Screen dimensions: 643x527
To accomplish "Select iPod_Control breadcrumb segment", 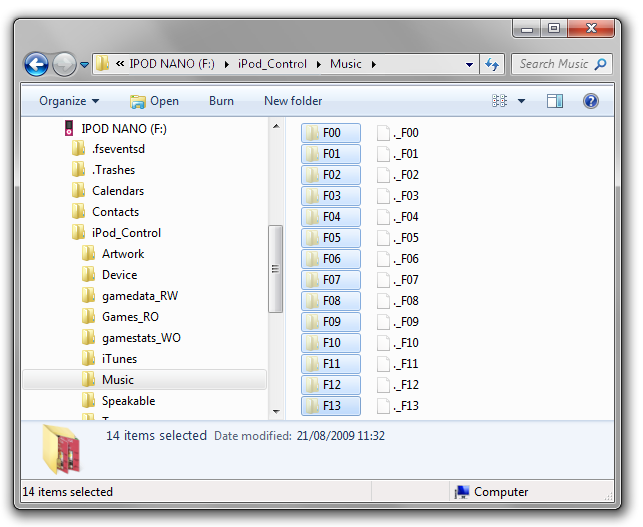I will 272,64.
